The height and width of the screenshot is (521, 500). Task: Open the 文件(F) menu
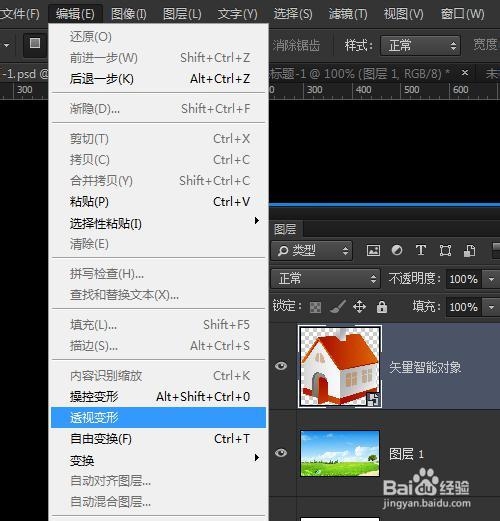tap(20, 14)
